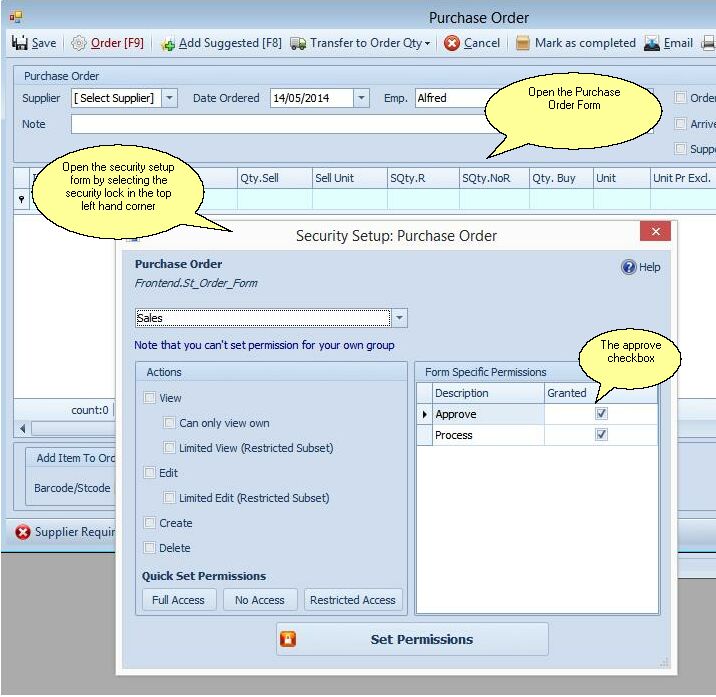The image size is (716, 697).
Task: Click the red Supplier Required error icon
Action: click(23, 532)
